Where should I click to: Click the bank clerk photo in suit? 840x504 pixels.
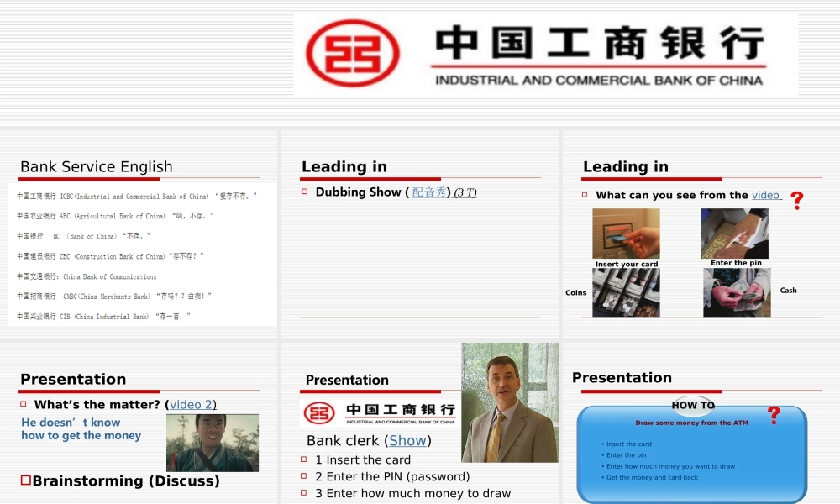(510, 402)
